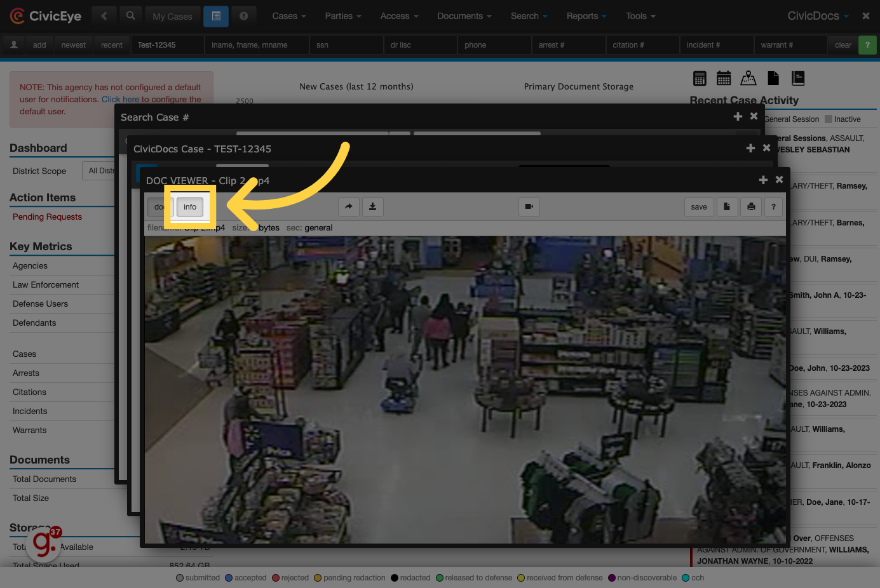Image resolution: width=880 pixels, height=588 pixels.
Task: Open the Pending Requests link
Action: pos(47,217)
